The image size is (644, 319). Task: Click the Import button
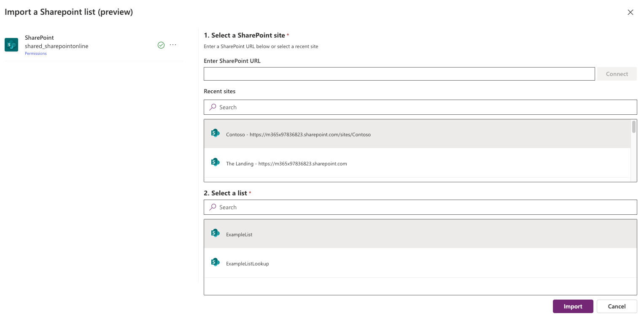tap(573, 306)
